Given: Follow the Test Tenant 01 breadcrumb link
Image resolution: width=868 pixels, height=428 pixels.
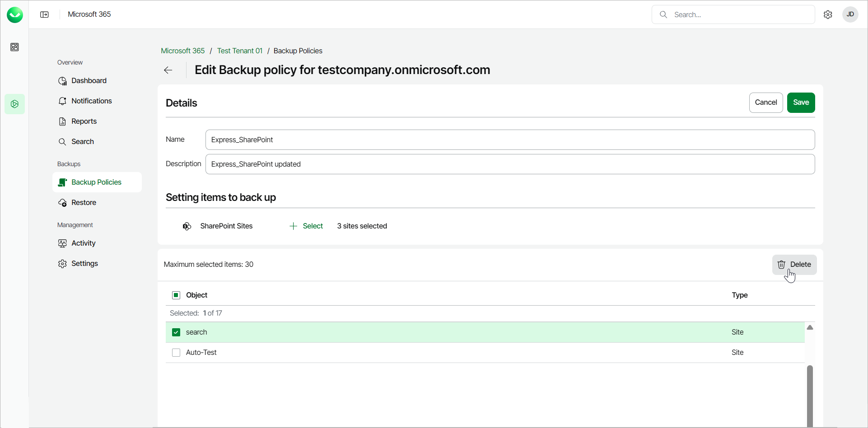Looking at the screenshot, I should [239, 51].
